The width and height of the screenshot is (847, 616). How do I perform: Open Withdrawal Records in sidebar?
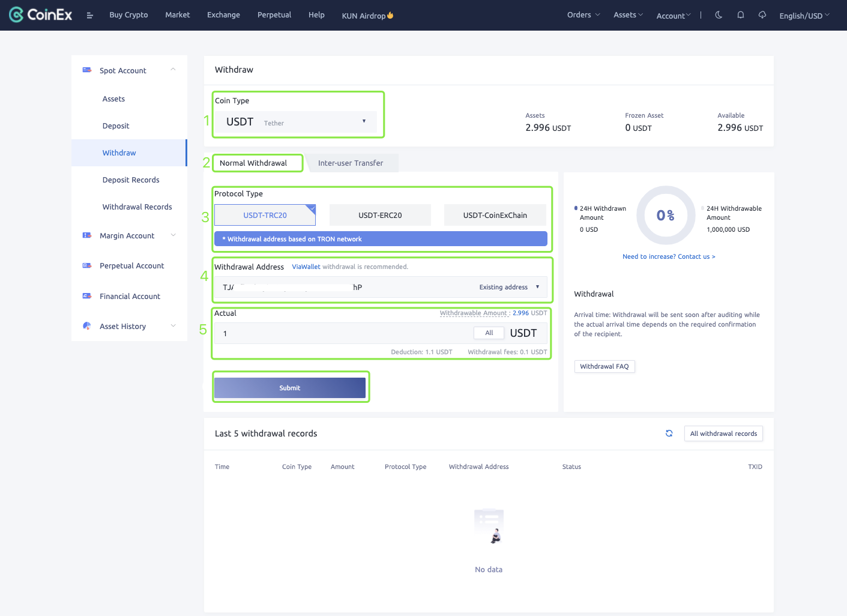click(137, 207)
